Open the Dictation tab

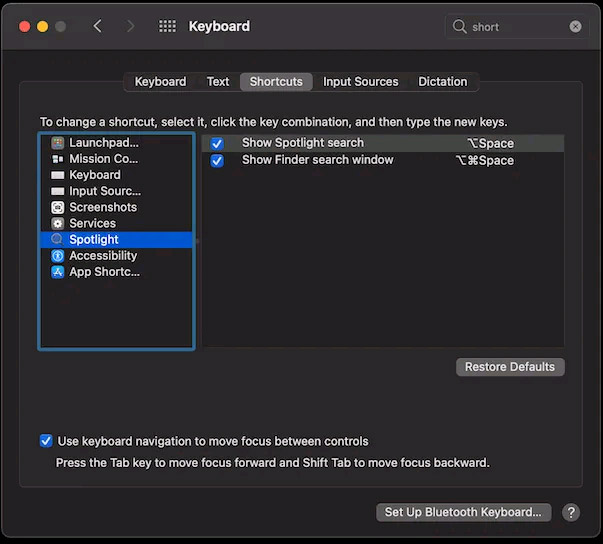click(x=442, y=82)
